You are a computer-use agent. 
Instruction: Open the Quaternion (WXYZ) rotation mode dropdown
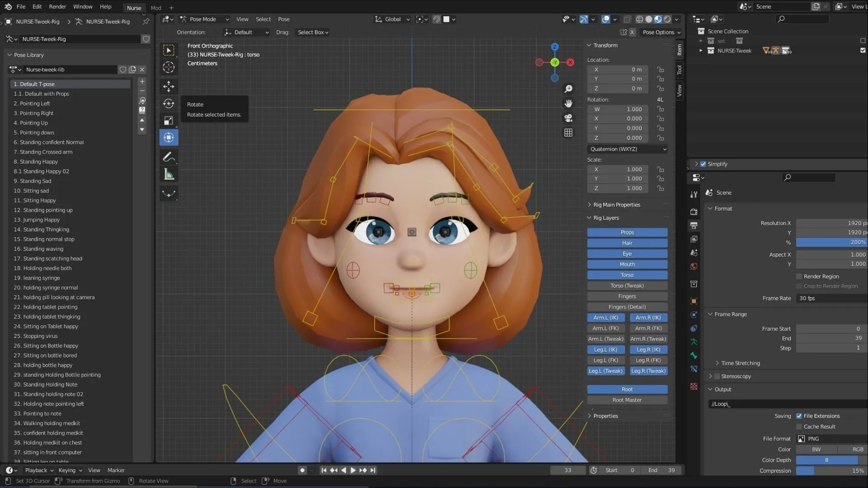click(627, 149)
